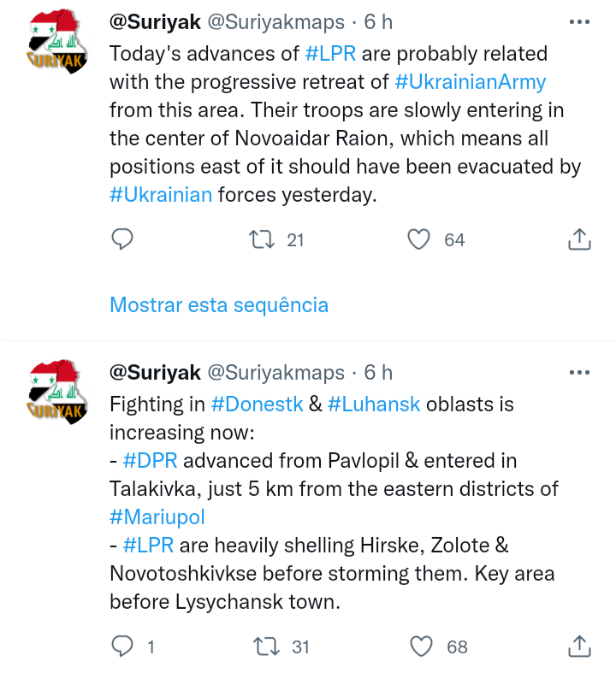616x679 pixels.
Task: Reply to the Donetsk fighting tweet
Action: click(x=124, y=646)
